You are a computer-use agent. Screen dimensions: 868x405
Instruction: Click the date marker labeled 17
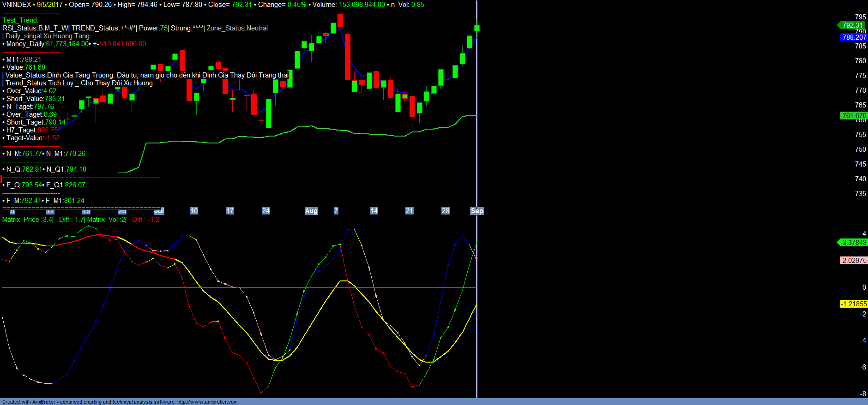click(230, 211)
